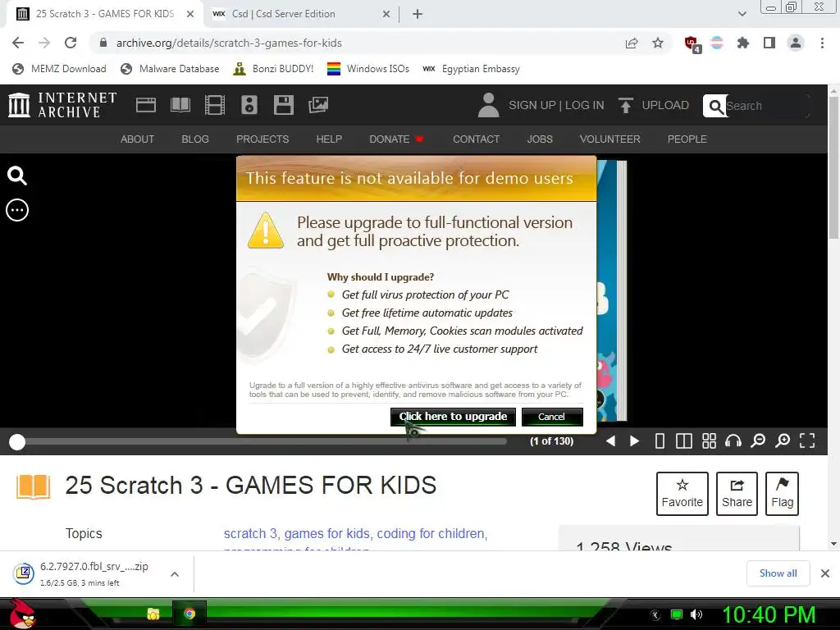
Task: Open the 'coding for children' topic link
Action: click(430, 533)
